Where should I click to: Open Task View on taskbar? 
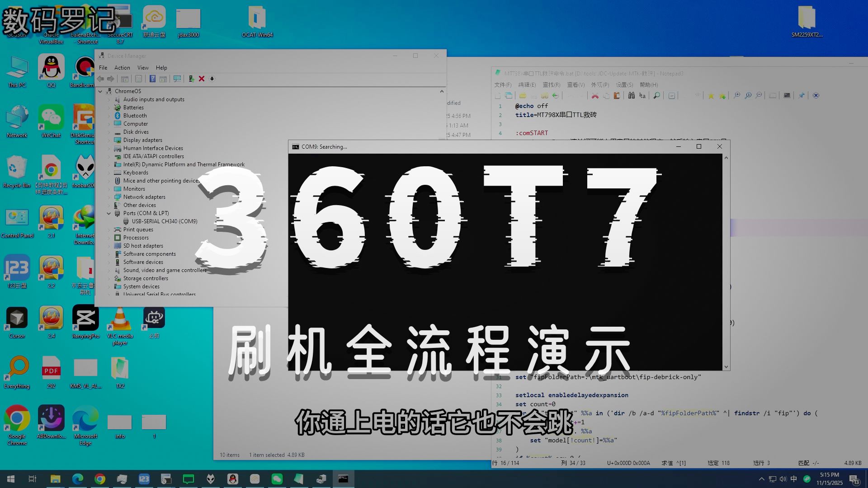coord(33,479)
